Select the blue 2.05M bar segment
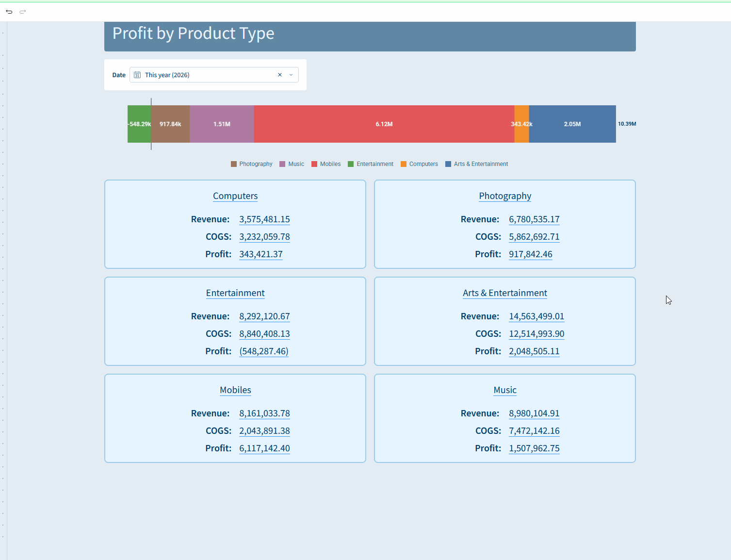This screenshot has width=731, height=560. click(x=572, y=124)
